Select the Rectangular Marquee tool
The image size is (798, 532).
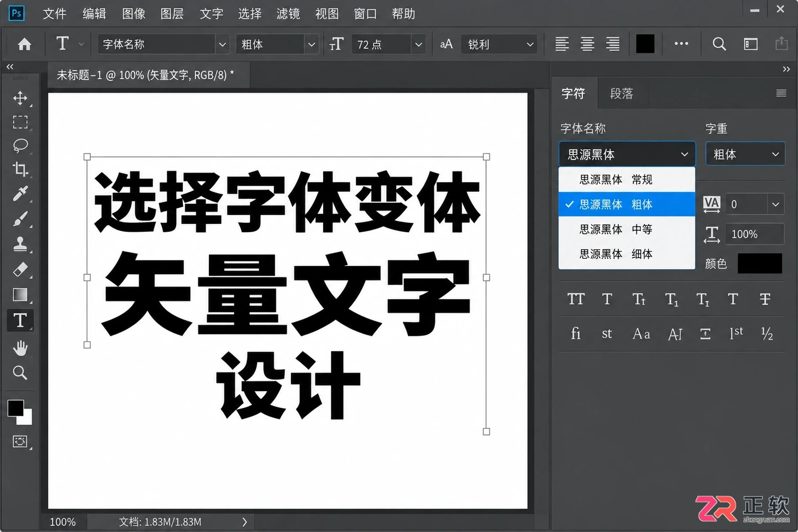tap(21, 122)
